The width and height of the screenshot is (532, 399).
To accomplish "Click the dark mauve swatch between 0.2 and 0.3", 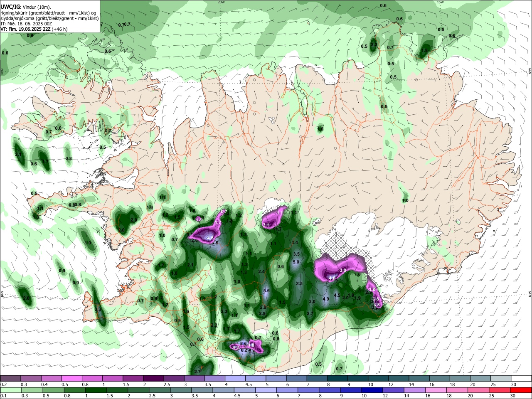I will (11, 378).
